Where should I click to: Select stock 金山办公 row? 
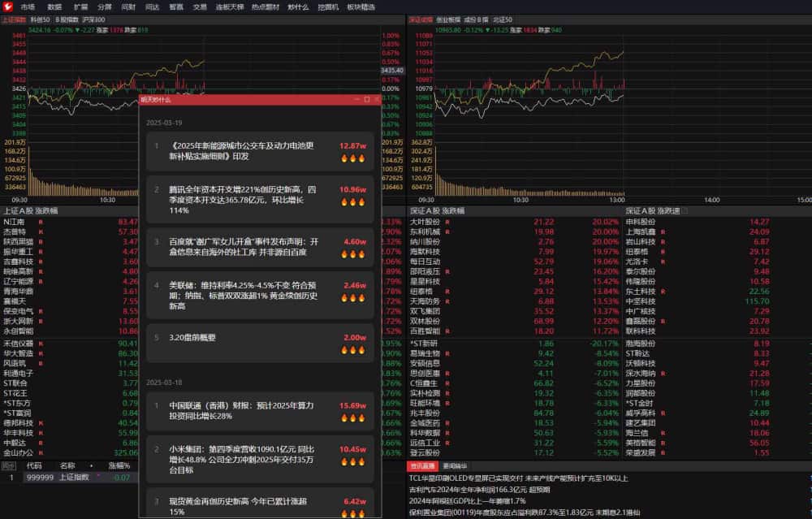(71, 452)
